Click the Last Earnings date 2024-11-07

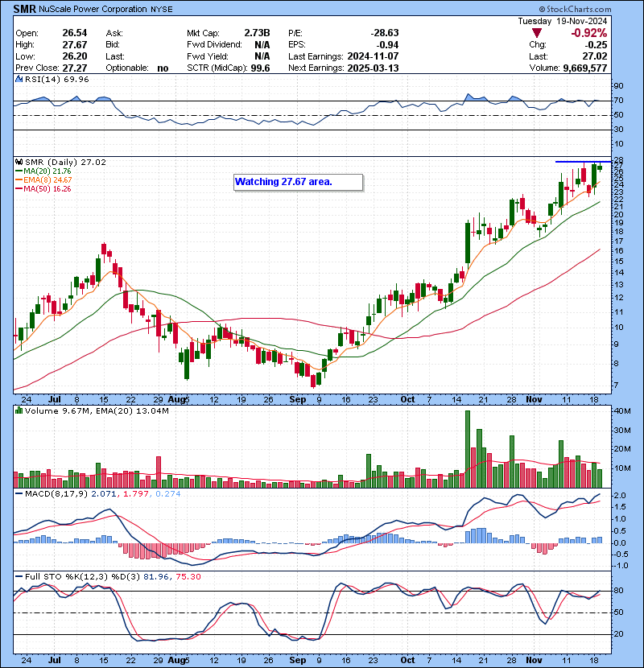pyautogui.click(x=373, y=56)
